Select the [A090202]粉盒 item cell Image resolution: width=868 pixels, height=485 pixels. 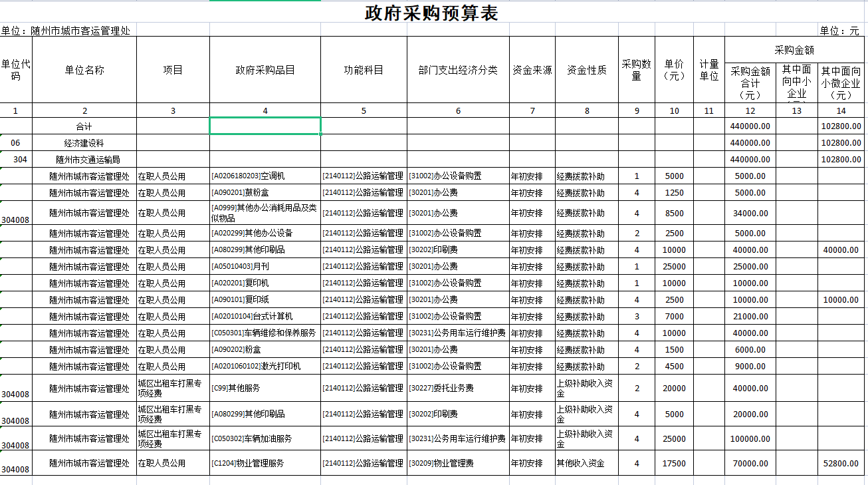[x=265, y=349]
